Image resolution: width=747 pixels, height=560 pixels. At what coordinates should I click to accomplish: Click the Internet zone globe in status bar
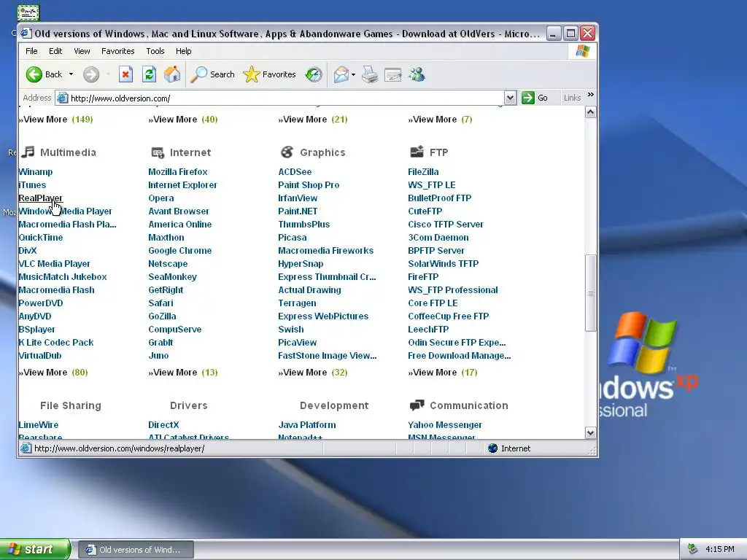493,448
